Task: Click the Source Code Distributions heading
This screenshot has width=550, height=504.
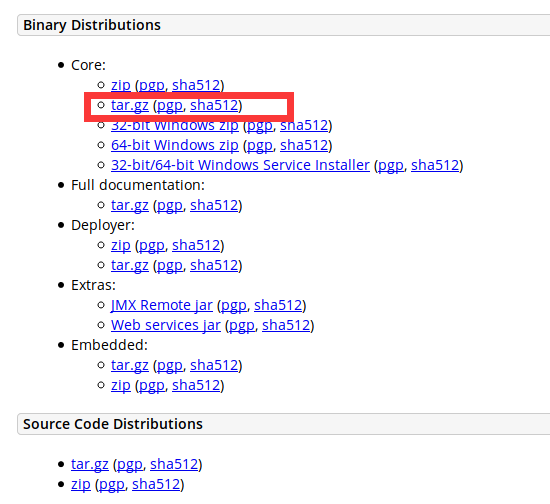Action: (x=113, y=424)
